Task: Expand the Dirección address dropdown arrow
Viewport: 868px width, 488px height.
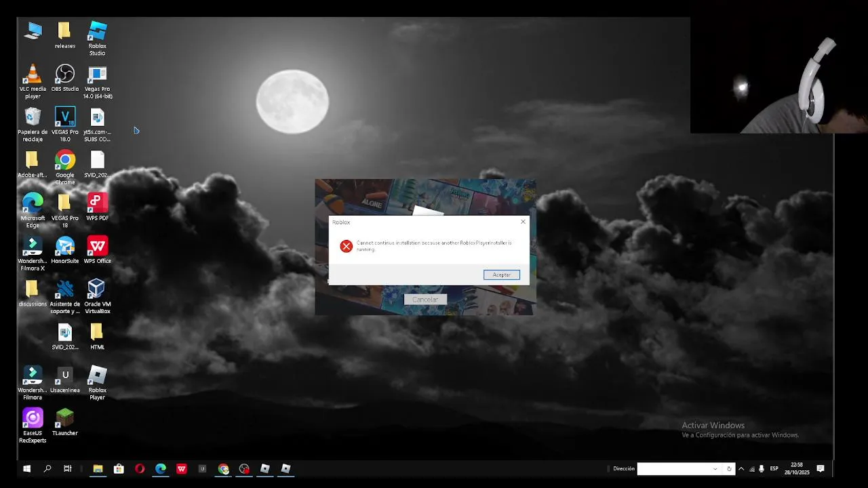Action: (715, 468)
